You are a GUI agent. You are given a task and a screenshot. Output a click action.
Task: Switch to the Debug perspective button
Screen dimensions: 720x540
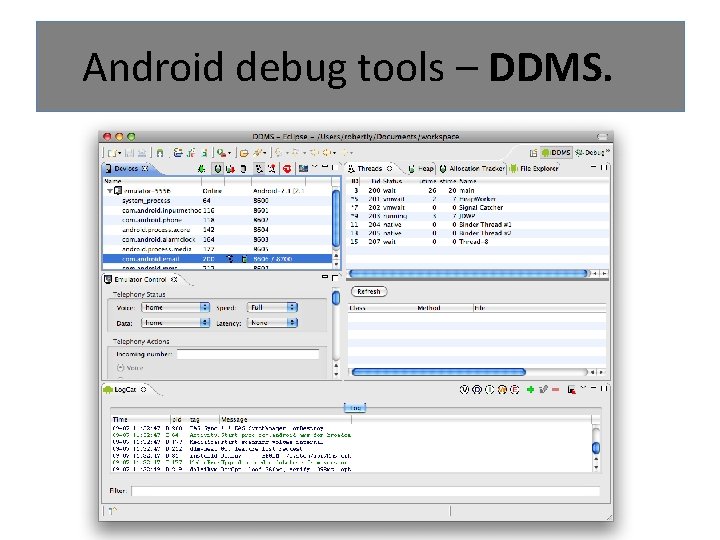[x=591, y=152]
